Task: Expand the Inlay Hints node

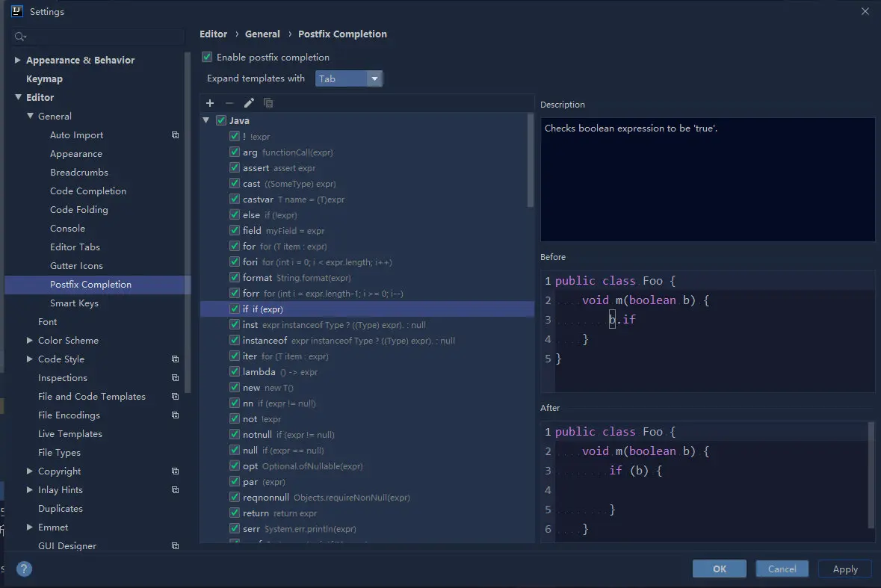Action: coord(30,489)
